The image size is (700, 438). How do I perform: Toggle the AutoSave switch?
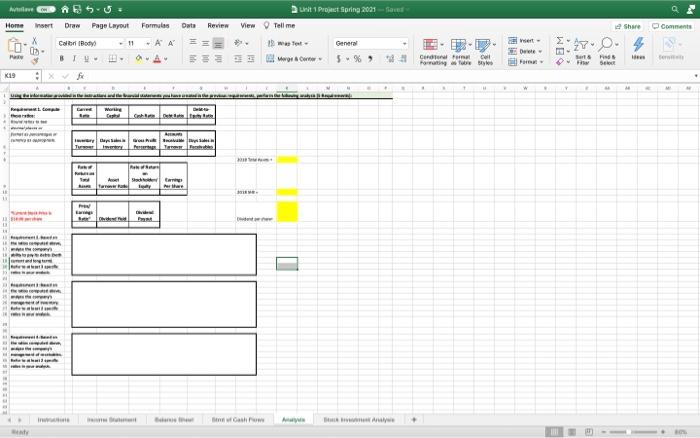pyautogui.click(x=46, y=9)
